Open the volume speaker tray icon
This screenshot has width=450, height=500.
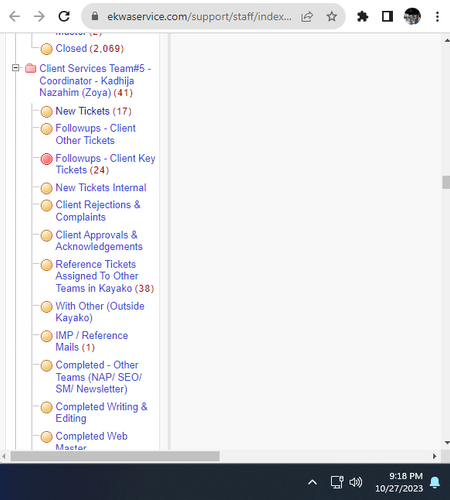(355, 482)
